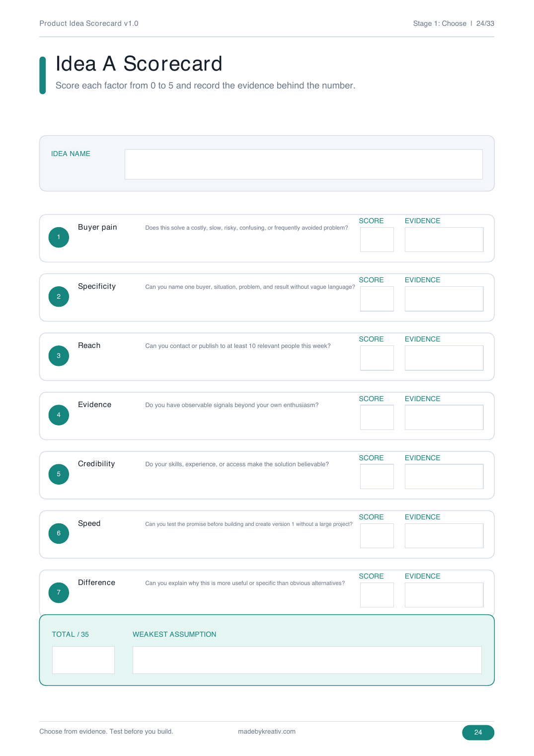Viewport: 534px width, 756px height.
Task: Click the Evidence row evidence box
Action: click(x=444, y=417)
